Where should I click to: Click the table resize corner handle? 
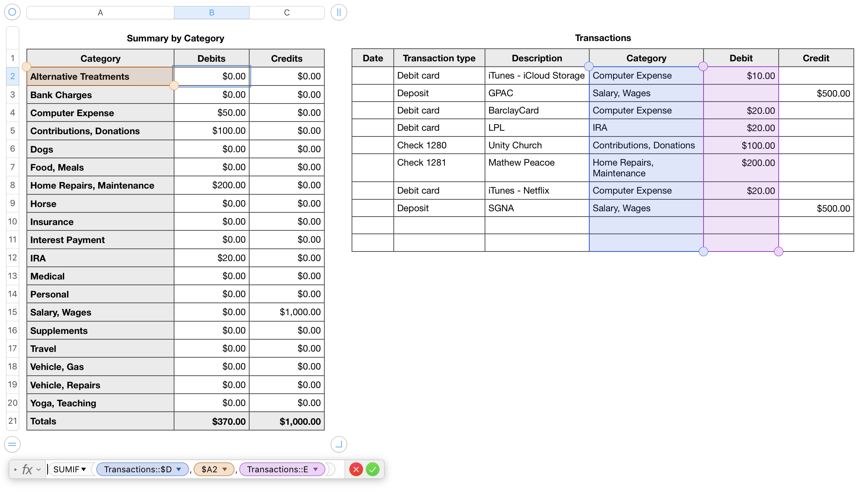[x=339, y=444]
